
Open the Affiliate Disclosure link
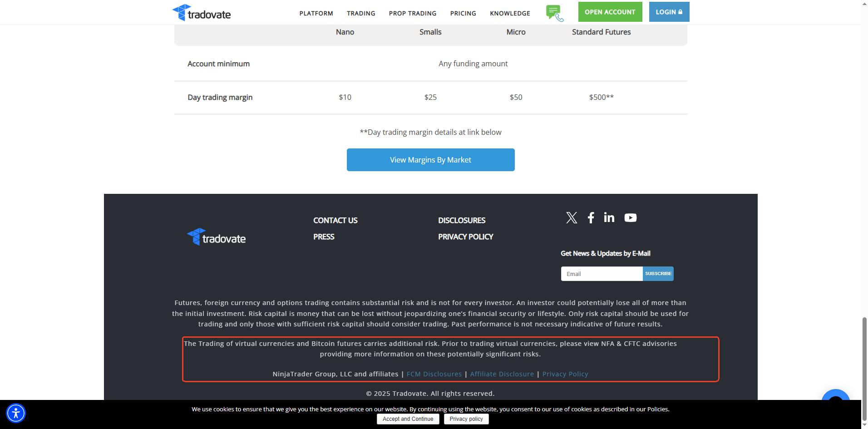(x=502, y=374)
